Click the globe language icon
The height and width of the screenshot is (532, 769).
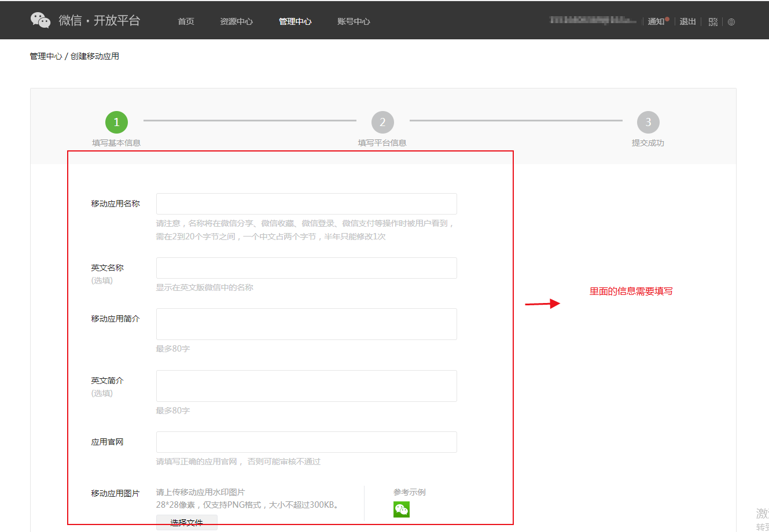point(731,22)
